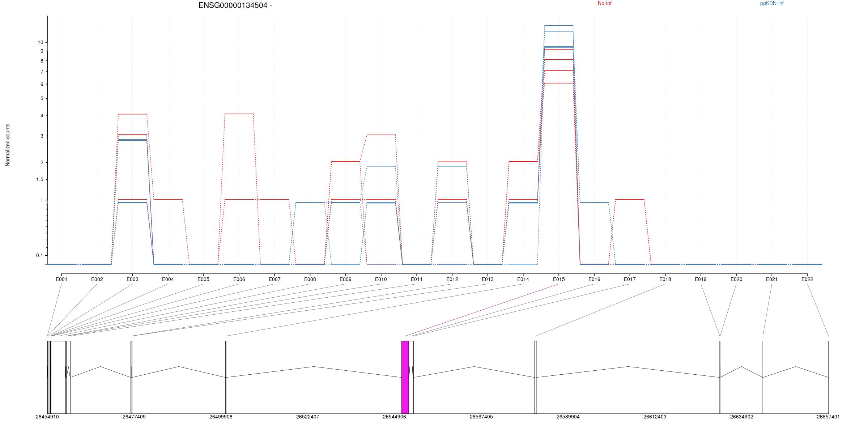Click y-axis tick value 0.1

(x=39, y=255)
